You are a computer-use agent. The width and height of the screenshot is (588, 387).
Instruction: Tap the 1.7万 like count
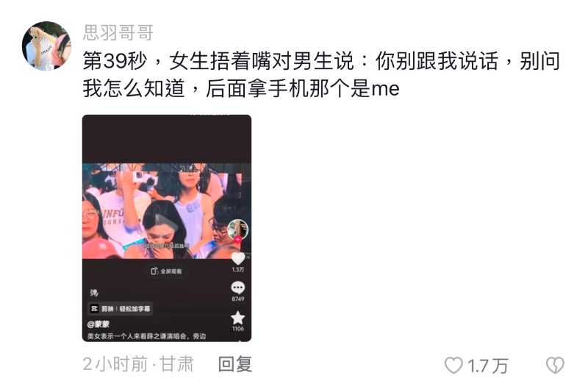(x=487, y=366)
